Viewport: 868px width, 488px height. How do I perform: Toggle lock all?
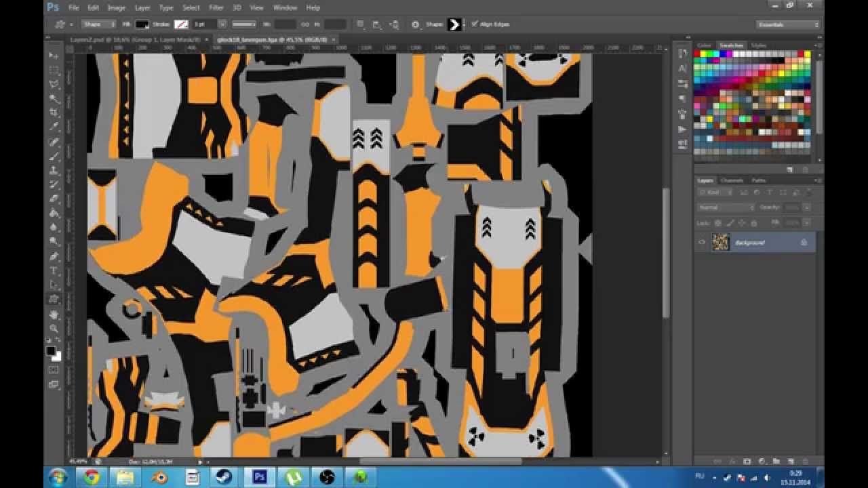point(753,222)
